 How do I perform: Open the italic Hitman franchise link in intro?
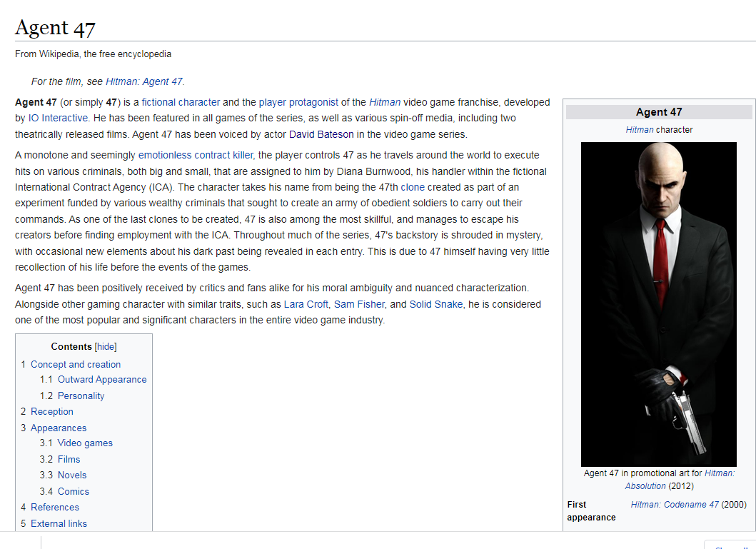pos(385,102)
